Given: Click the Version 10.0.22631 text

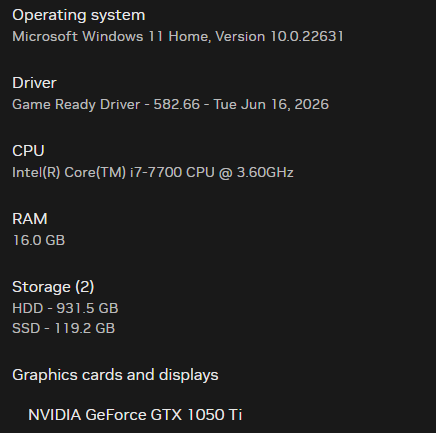Looking at the screenshot, I should [x=279, y=36].
